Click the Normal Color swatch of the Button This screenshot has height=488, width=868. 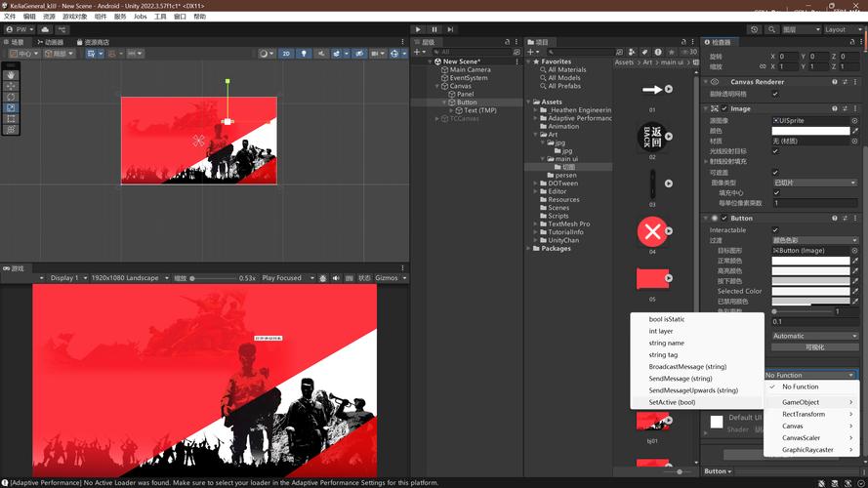[810, 261]
